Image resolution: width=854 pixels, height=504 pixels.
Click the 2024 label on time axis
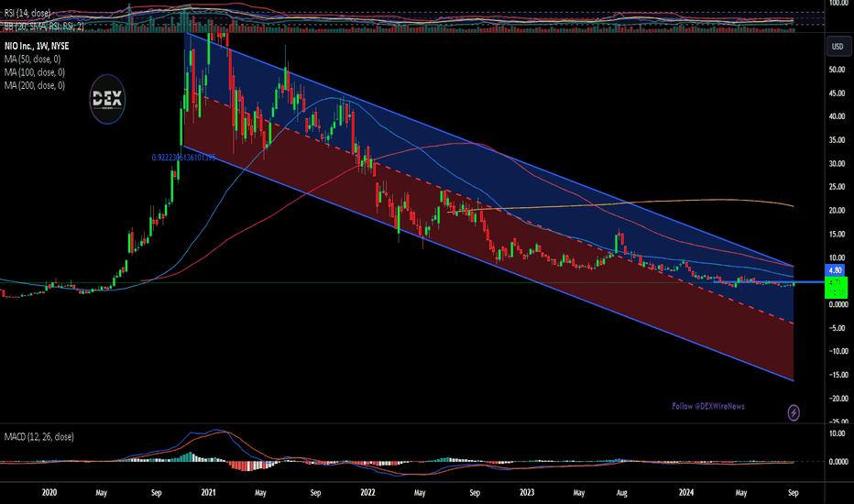(x=686, y=493)
